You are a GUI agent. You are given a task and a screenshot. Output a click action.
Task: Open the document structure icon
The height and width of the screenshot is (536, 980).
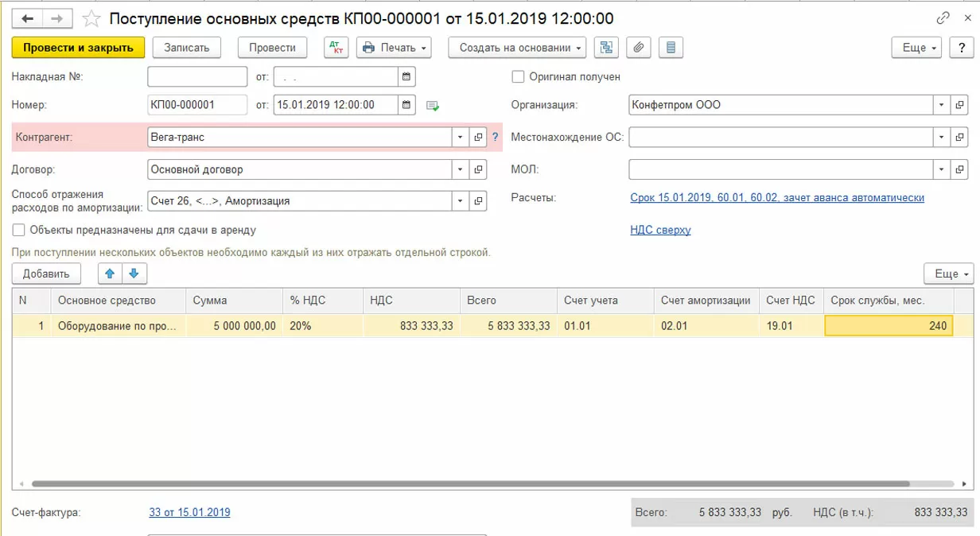coord(607,48)
